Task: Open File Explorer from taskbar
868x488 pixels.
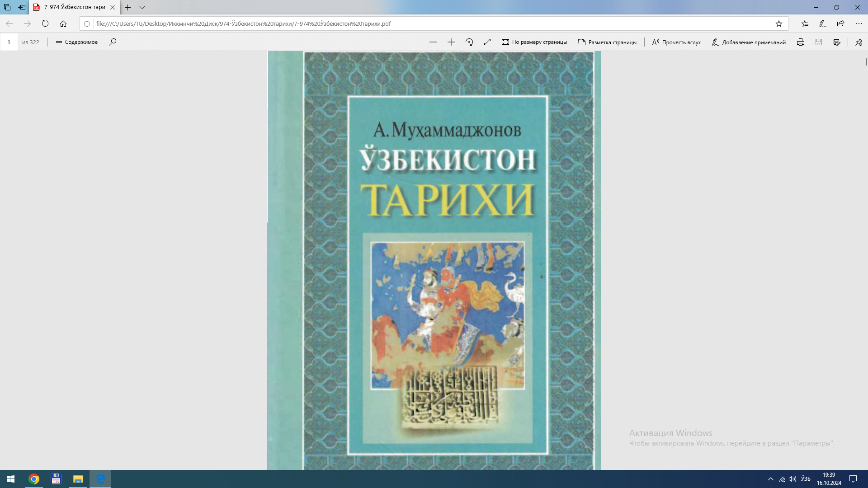Action: (x=78, y=479)
